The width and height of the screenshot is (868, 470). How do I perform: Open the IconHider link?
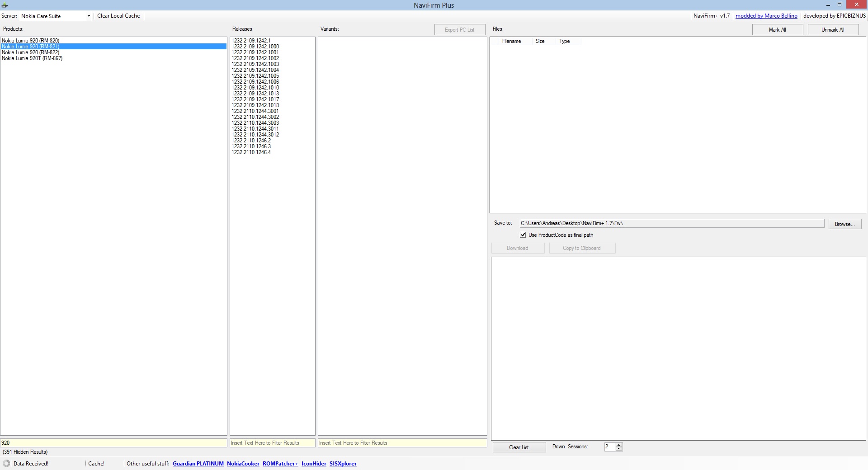314,464
